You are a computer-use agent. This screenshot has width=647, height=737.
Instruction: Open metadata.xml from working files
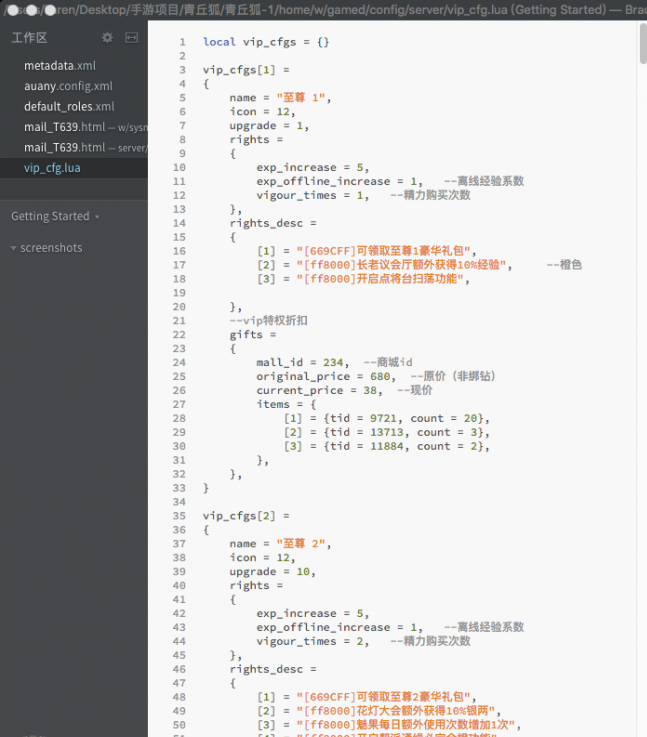pyautogui.click(x=59, y=65)
